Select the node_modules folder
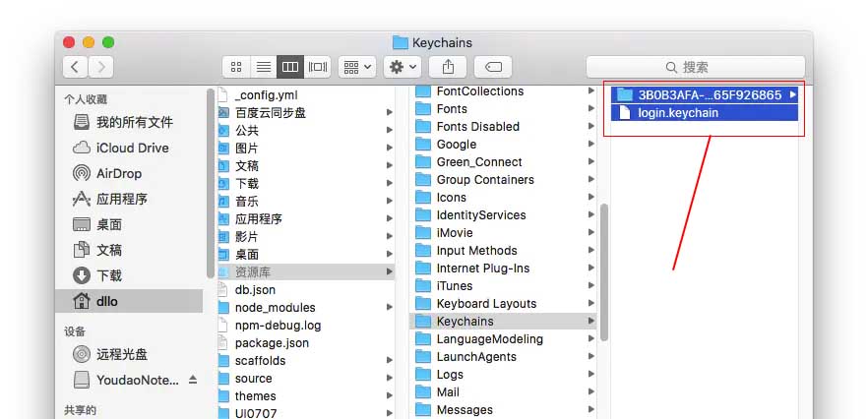This screenshot has height=419, width=868. pyautogui.click(x=306, y=307)
